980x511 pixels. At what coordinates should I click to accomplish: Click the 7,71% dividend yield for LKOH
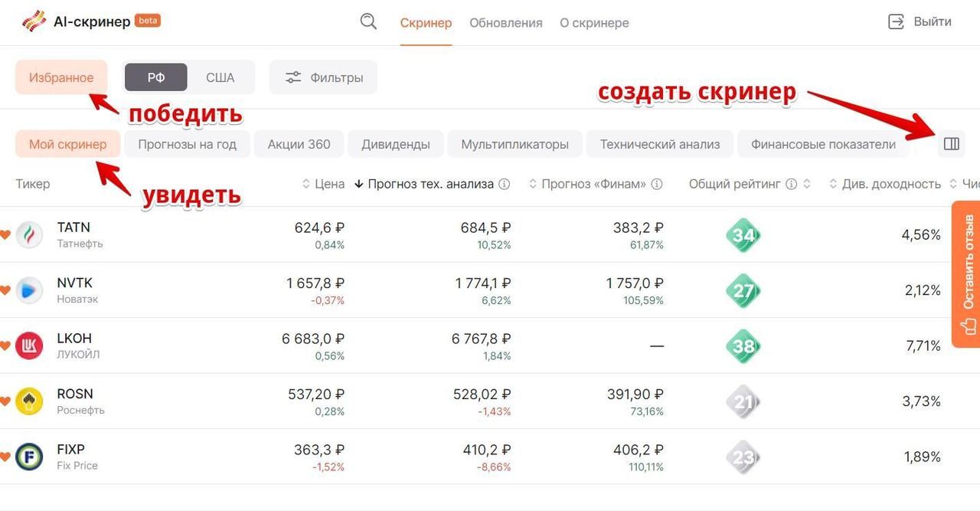click(923, 346)
